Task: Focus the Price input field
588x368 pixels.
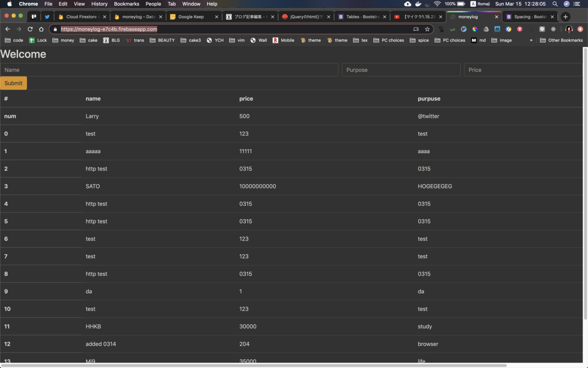Action: (523, 70)
